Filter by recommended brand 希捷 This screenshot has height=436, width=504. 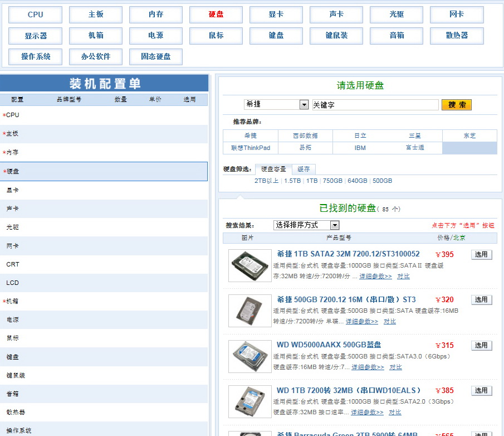coord(251,135)
